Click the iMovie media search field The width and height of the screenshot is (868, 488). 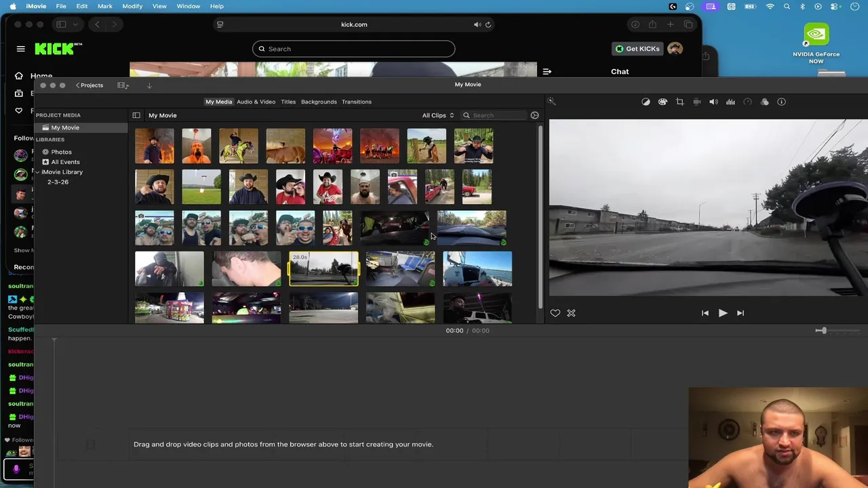point(494,115)
